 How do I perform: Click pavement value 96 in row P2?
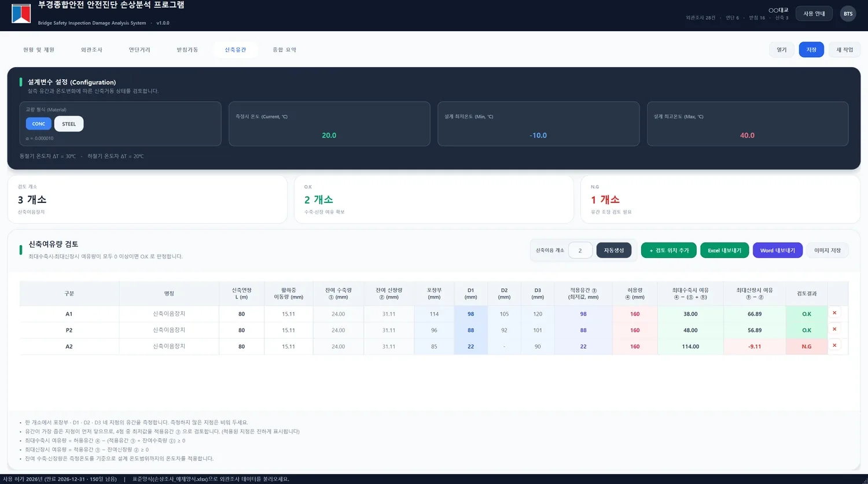tap(434, 330)
